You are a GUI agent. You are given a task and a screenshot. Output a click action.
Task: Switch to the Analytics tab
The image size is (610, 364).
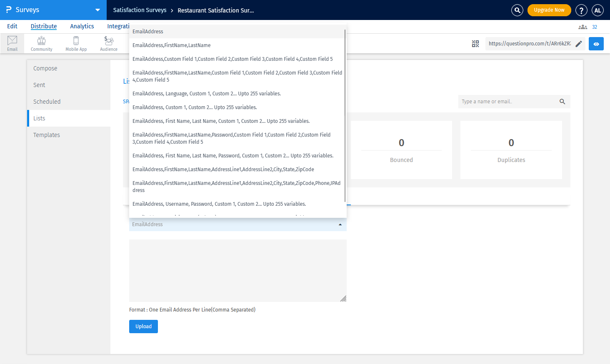(82, 26)
